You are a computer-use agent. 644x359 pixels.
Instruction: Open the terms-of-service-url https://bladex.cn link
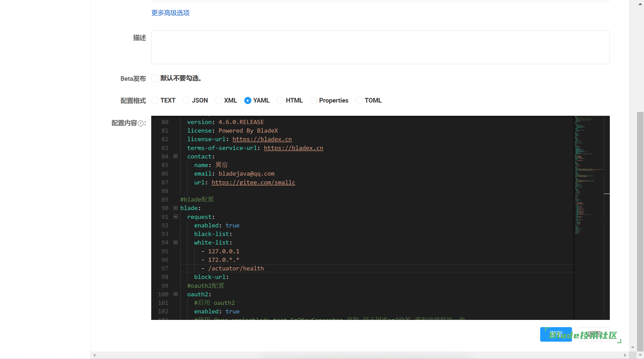[293, 148]
